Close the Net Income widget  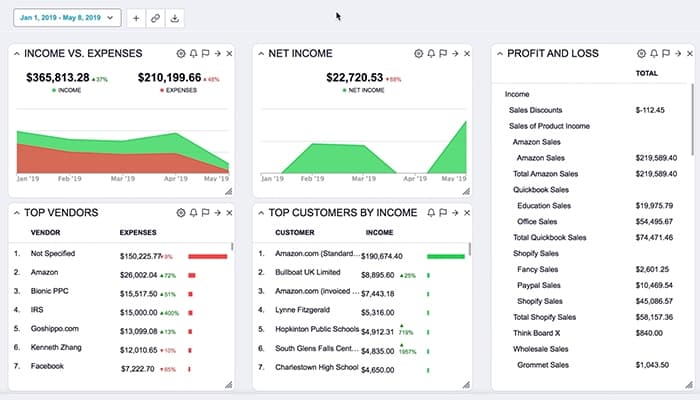467,53
